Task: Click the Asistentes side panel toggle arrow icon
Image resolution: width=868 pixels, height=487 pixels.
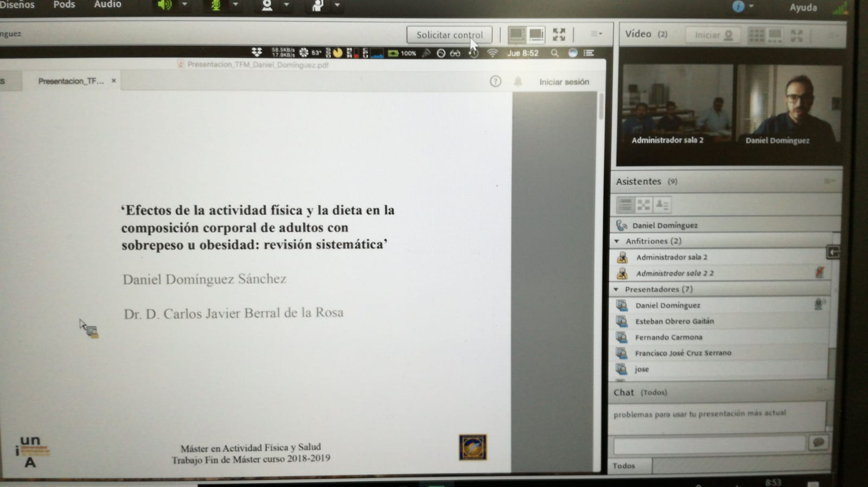Action: [833, 252]
